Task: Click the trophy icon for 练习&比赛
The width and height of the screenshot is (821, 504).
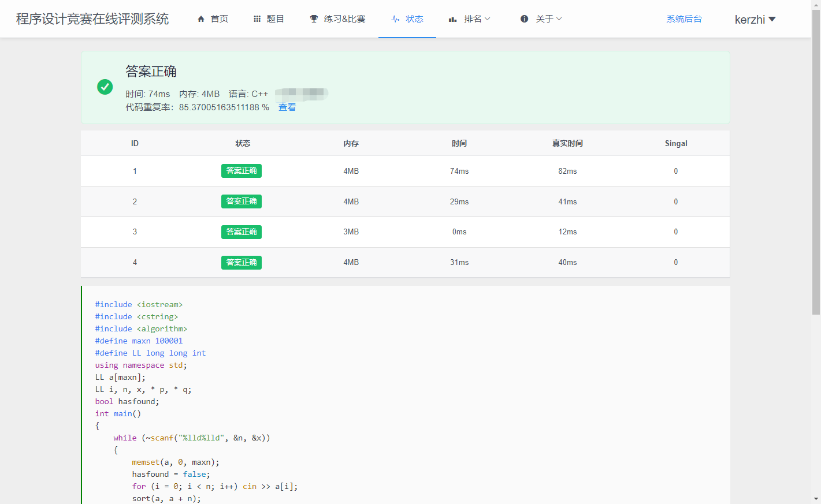Action: click(x=314, y=19)
